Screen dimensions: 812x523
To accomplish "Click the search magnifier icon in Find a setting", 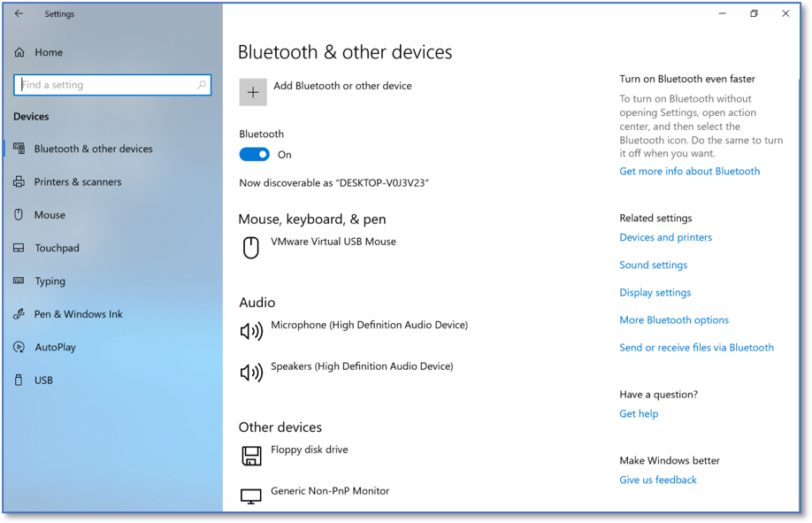I will [x=202, y=84].
